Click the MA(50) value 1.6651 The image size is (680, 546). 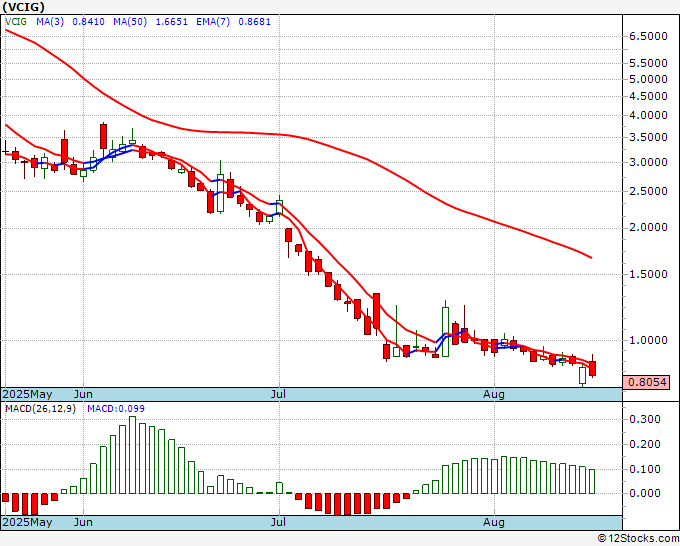(x=172, y=22)
